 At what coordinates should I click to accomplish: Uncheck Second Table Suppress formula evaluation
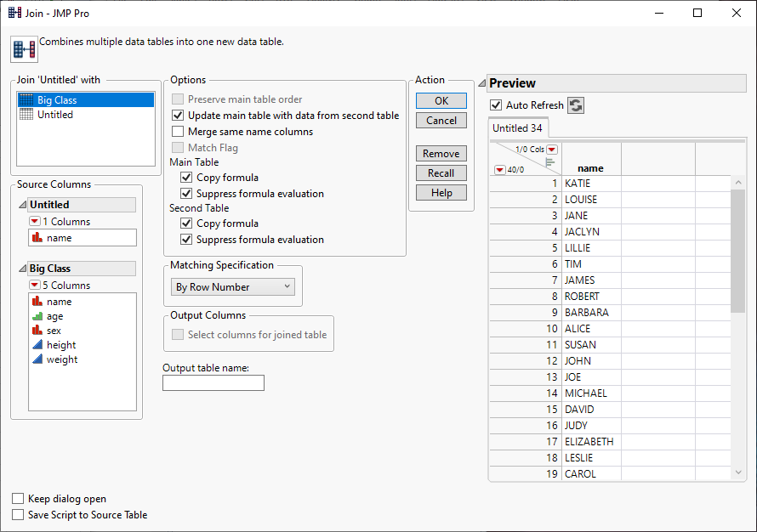pyautogui.click(x=186, y=240)
